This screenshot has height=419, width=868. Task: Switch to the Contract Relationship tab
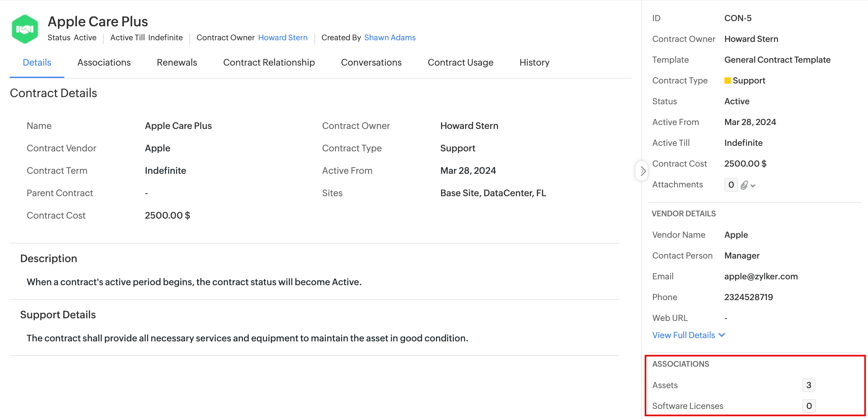click(x=269, y=62)
